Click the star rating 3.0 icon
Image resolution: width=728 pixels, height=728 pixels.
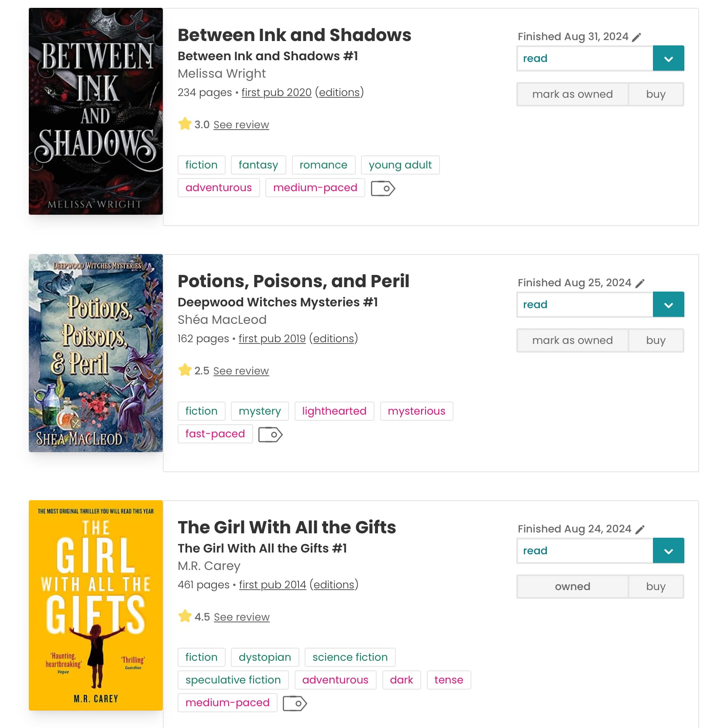coord(185,124)
